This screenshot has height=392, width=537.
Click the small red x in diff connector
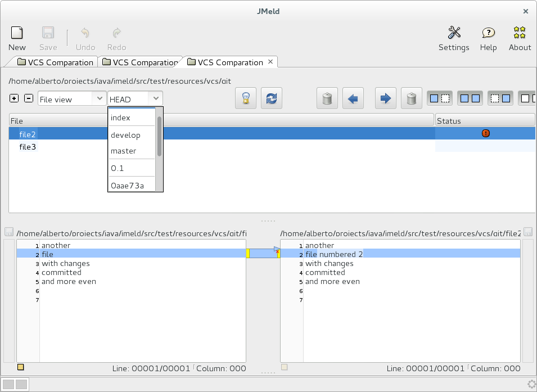click(x=277, y=252)
